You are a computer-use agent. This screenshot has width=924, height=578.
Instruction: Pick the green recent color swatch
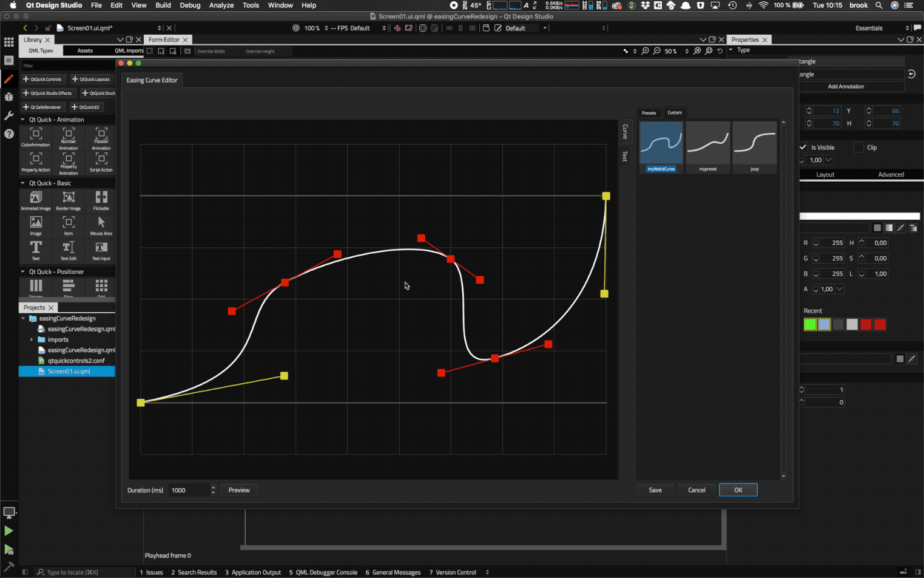click(x=810, y=324)
